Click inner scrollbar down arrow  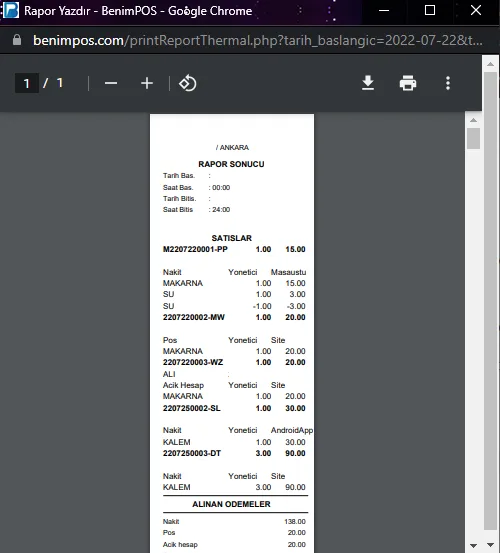click(473, 545)
